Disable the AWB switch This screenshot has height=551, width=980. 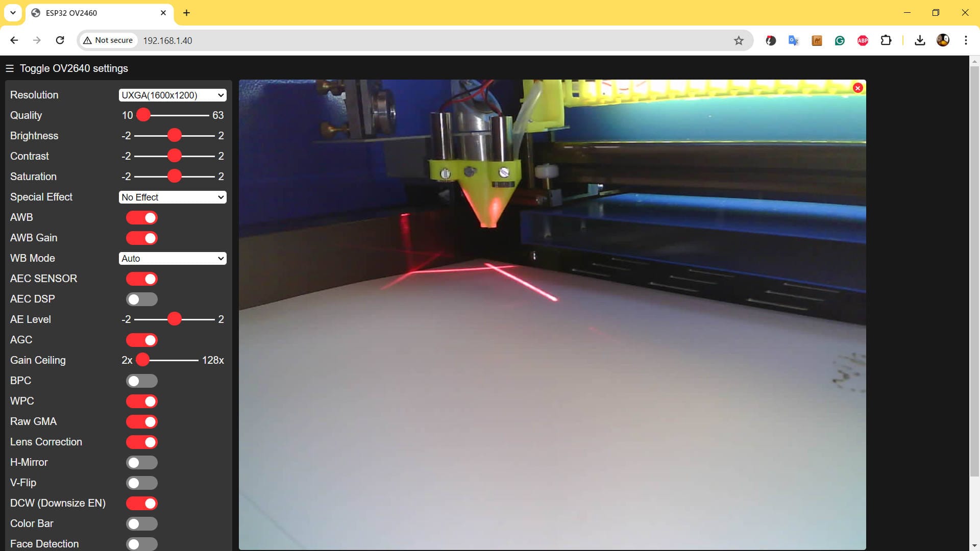pos(142,217)
